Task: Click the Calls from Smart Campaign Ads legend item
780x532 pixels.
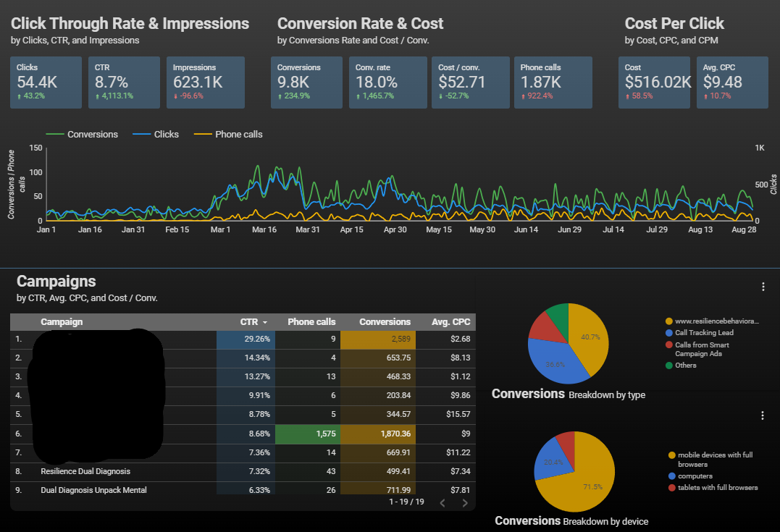Action: 702,349
